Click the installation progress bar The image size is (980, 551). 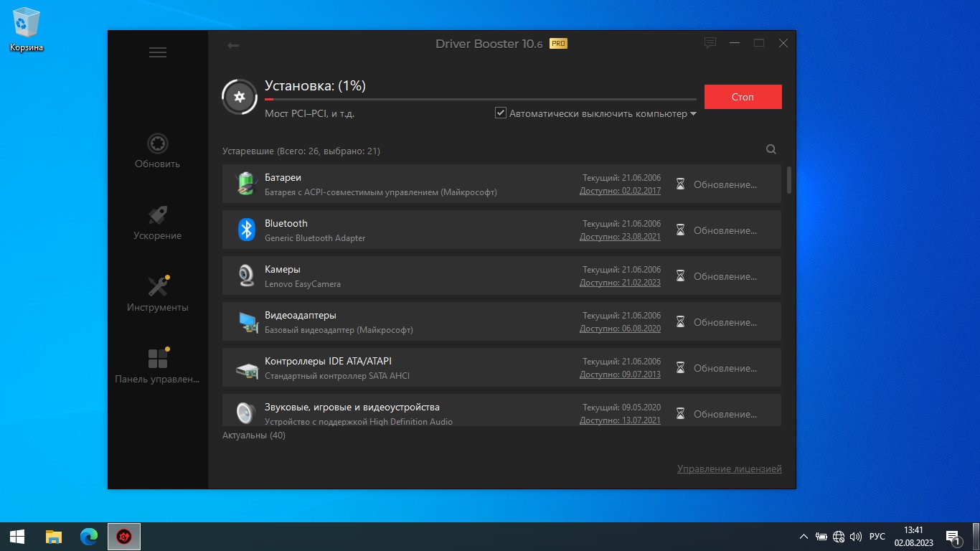pos(481,99)
